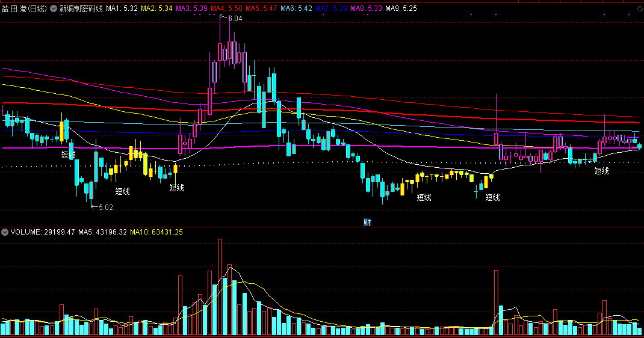
Task: Click the MA6: 5.42 legend value
Action: (x=297, y=8)
